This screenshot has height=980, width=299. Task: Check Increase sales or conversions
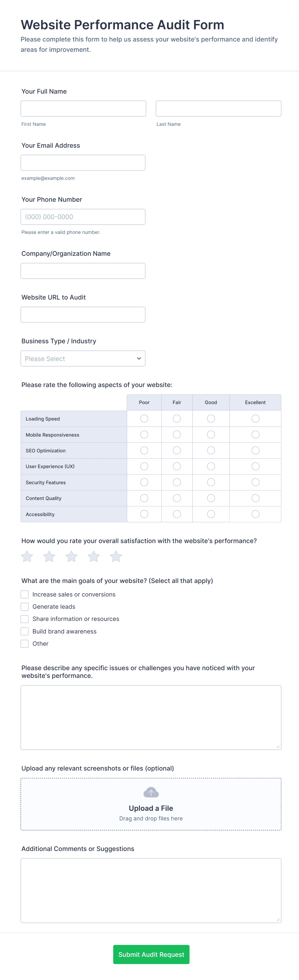(x=25, y=594)
